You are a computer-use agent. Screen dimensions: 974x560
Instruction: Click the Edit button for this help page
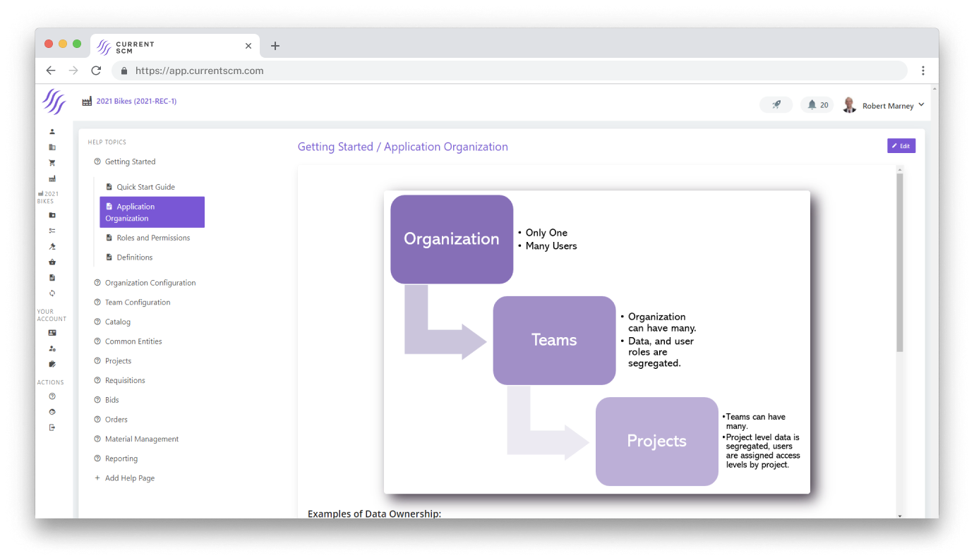click(901, 145)
